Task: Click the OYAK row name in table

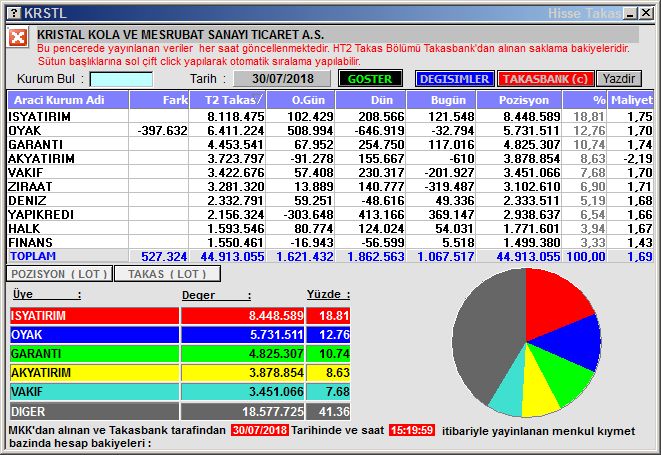Action: (x=25, y=131)
